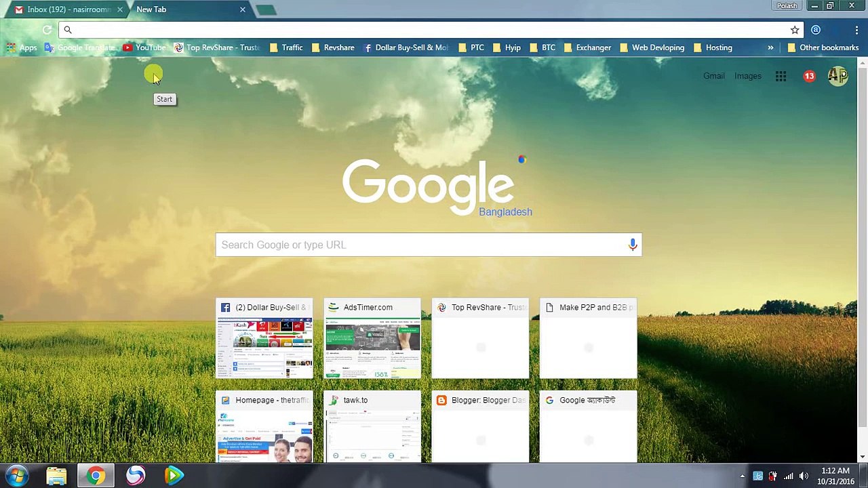The width and height of the screenshot is (868, 488).
Task: Open the Top RevShare bookmark
Action: [x=216, y=47]
